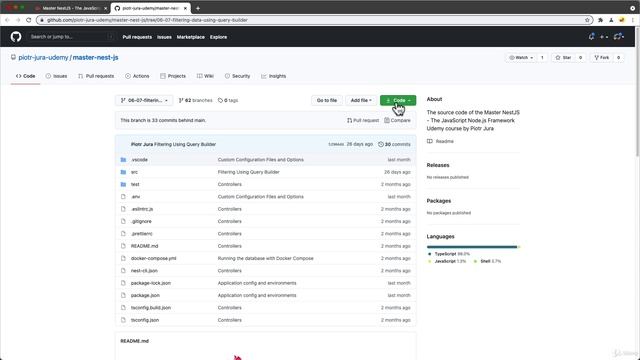
Task: Close the GitHub master-nest-js browser tab
Action: [185, 8]
